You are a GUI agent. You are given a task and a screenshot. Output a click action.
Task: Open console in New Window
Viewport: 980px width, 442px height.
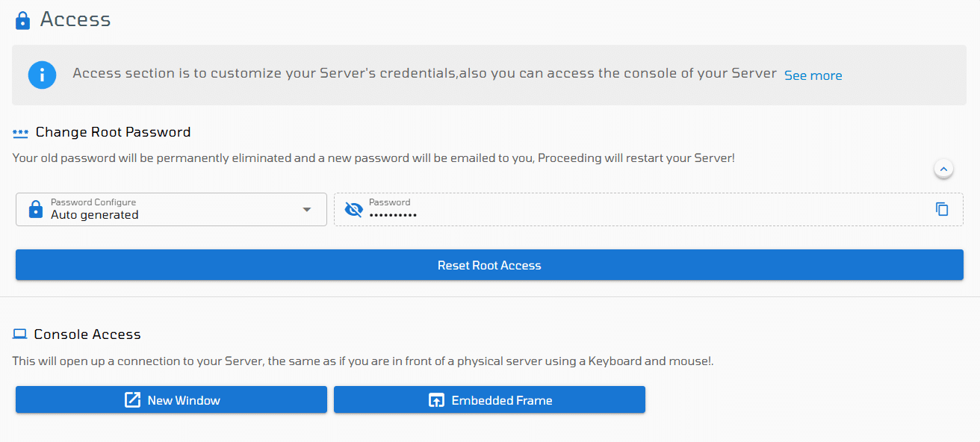(x=171, y=399)
